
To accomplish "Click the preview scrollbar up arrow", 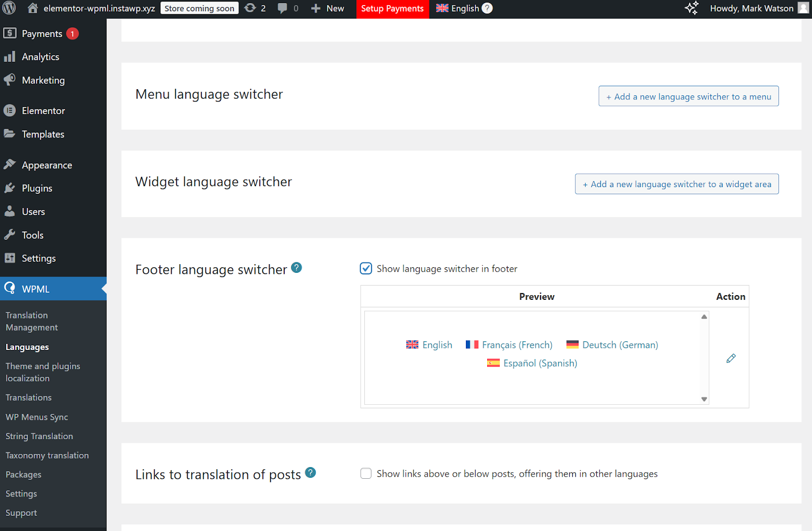I will pyautogui.click(x=704, y=317).
